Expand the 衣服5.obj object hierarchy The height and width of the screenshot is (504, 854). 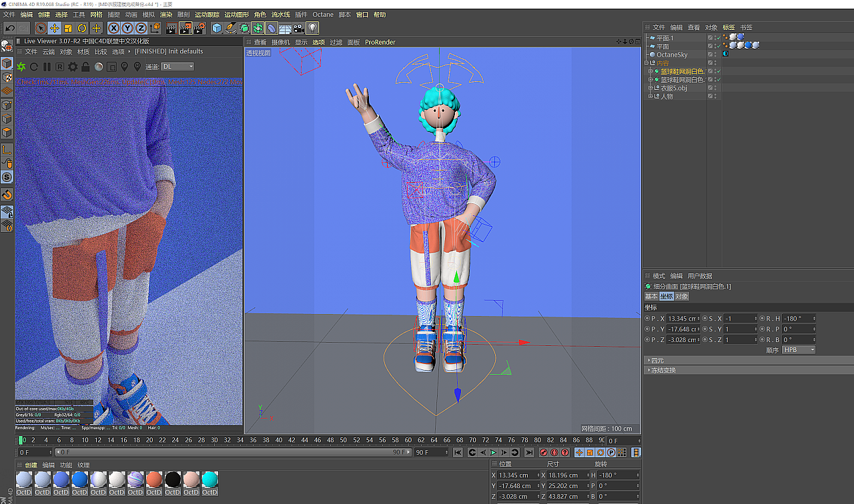tap(650, 87)
